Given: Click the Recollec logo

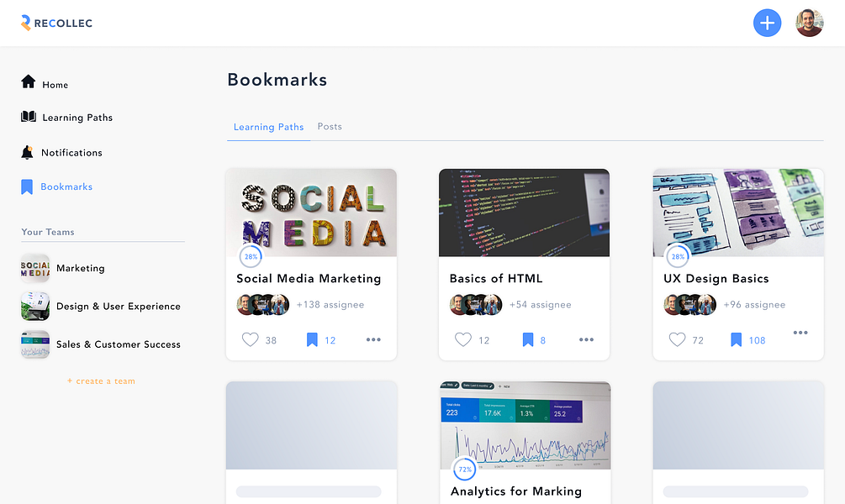Looking at the screenshot, I should coord(56,24).
